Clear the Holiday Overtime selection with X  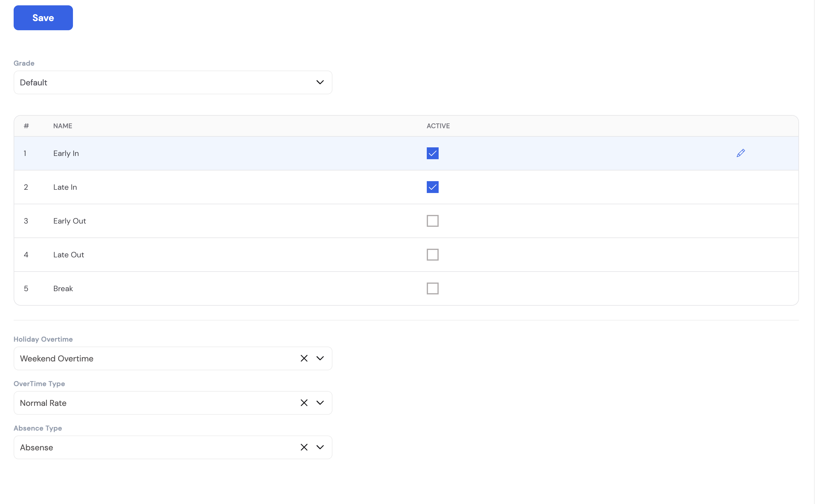pyautogui.click(x=304, y=358)
